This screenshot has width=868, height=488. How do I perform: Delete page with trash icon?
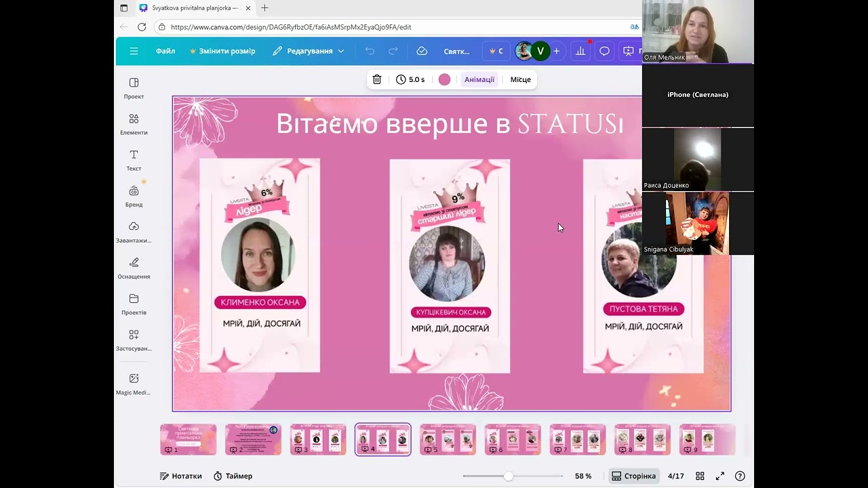[377, 79]
